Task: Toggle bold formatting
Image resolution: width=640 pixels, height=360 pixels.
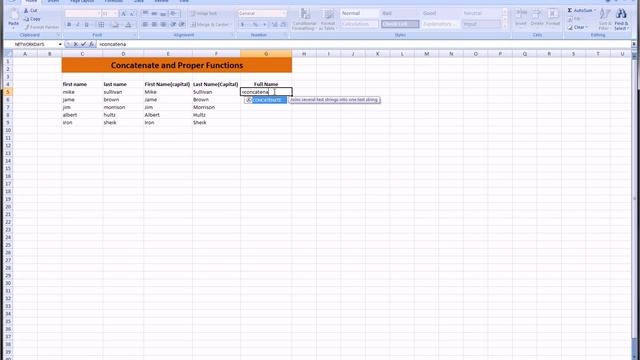Action: coord(69,25)
